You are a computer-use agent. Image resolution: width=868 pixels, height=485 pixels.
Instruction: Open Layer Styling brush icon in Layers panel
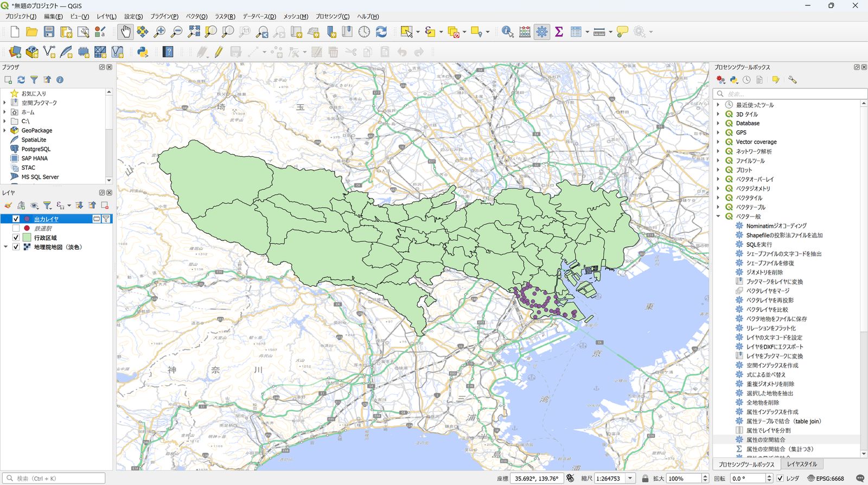[8, 206]
